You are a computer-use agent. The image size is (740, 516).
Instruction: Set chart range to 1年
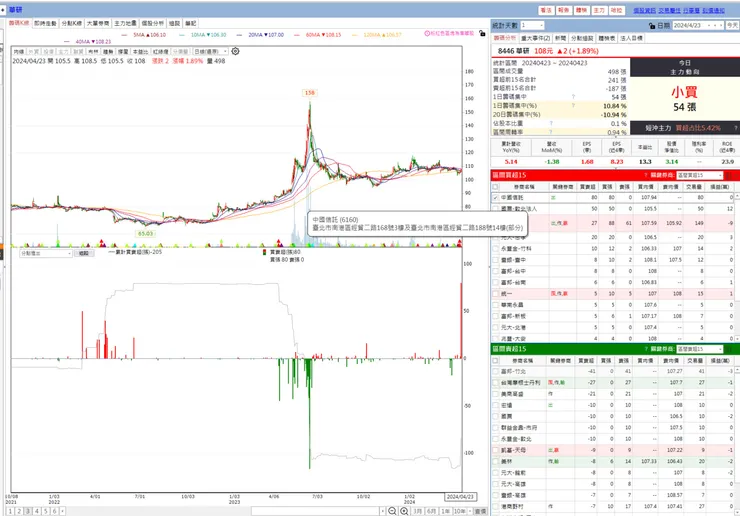coord(445,511)
